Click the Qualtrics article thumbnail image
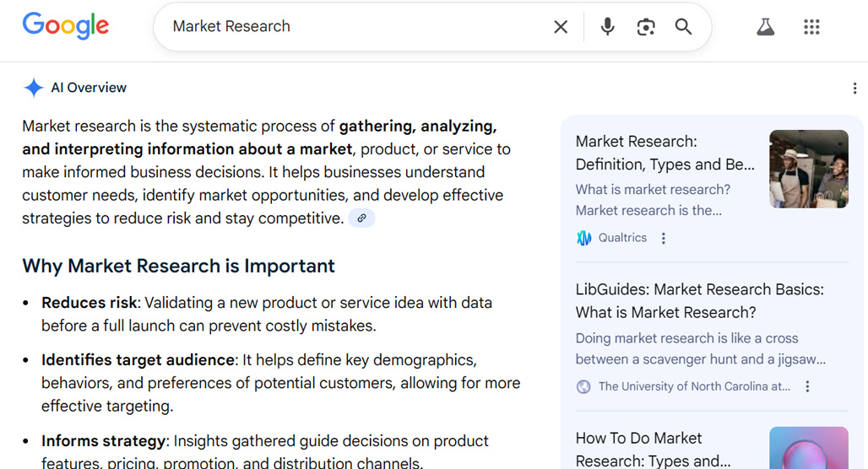This screenshot has height=469, width=868. tap(809, 169)
